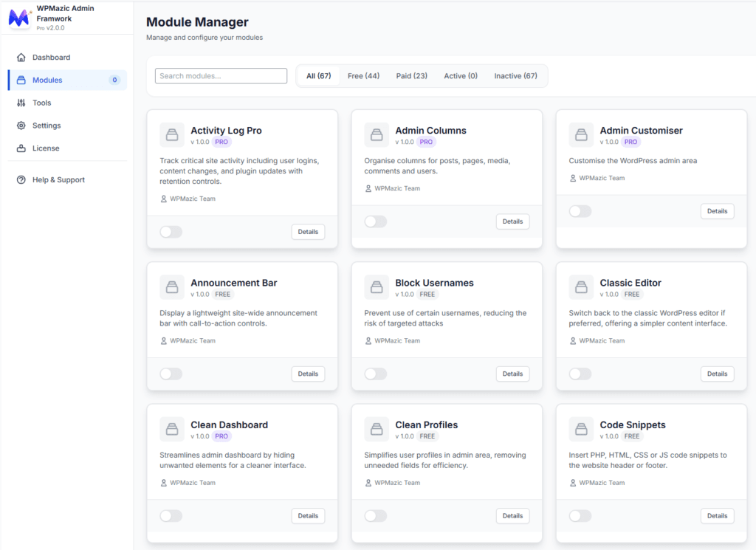Click the PRO badge on Activity Log Pro

[x=221, y=142]
